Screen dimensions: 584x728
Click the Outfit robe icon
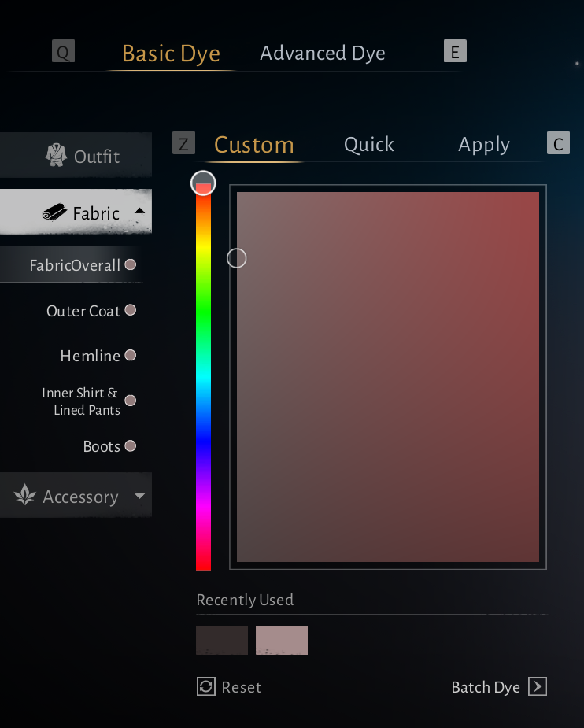tap(56, 155)
